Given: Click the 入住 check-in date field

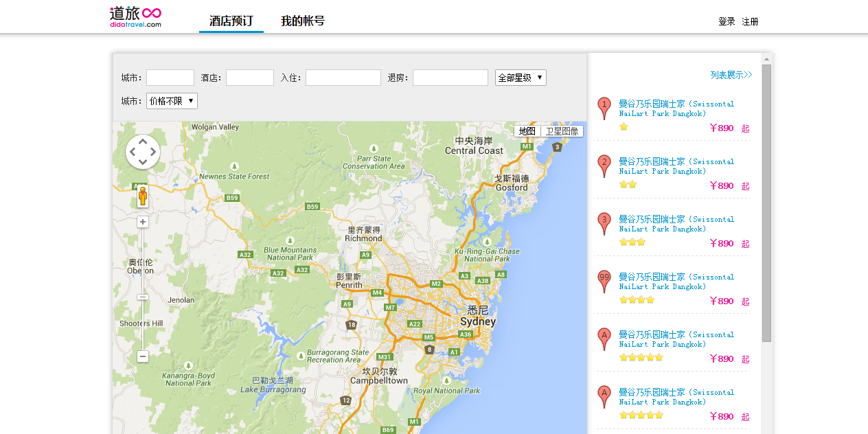Looking at the screenshot, I should pyautogui.click(x=343, y=78).
